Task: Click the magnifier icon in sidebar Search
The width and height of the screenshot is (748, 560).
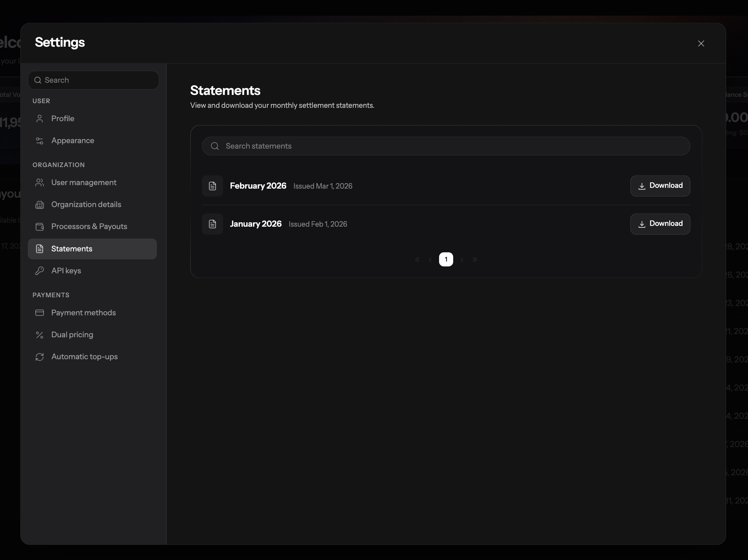Action: (x=38, y=80)
